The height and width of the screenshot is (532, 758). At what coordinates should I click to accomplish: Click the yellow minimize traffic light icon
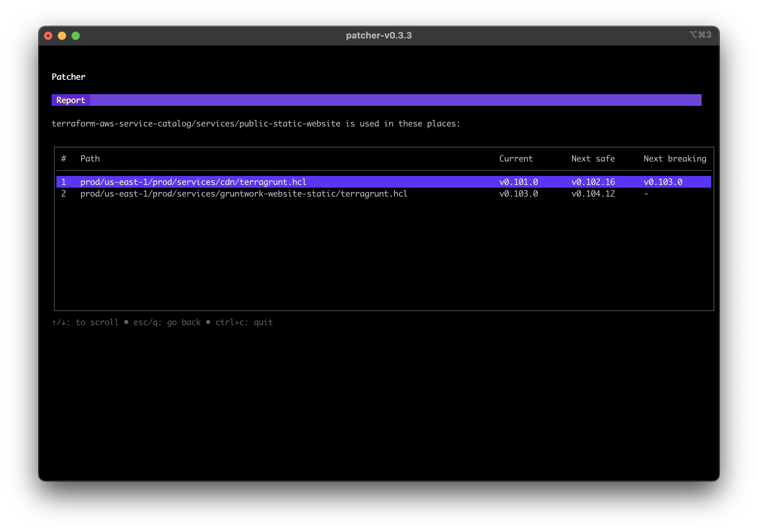[x=62, y=35]
